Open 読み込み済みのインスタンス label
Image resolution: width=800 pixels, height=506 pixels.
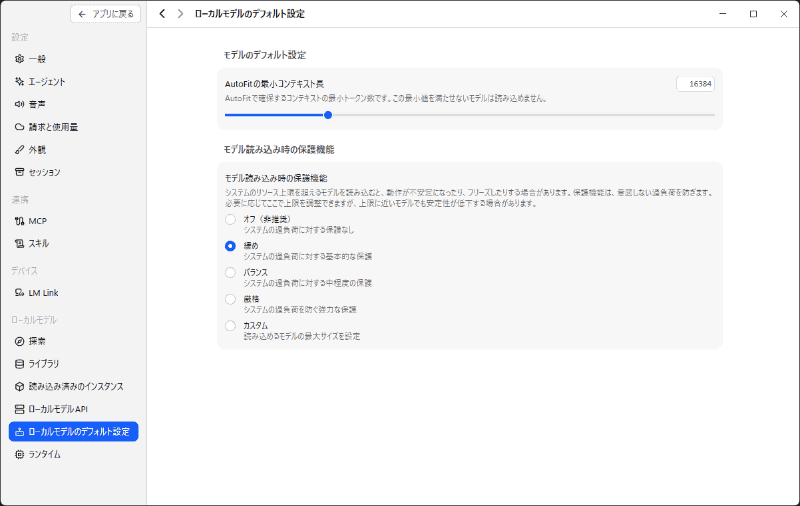(76, 387)
